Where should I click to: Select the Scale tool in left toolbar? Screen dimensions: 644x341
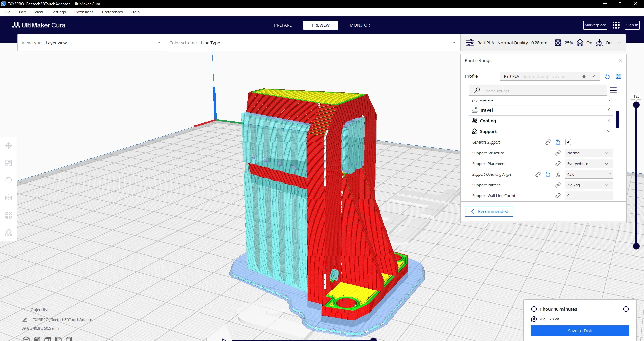pyautogui.click(x=9, y=163)
